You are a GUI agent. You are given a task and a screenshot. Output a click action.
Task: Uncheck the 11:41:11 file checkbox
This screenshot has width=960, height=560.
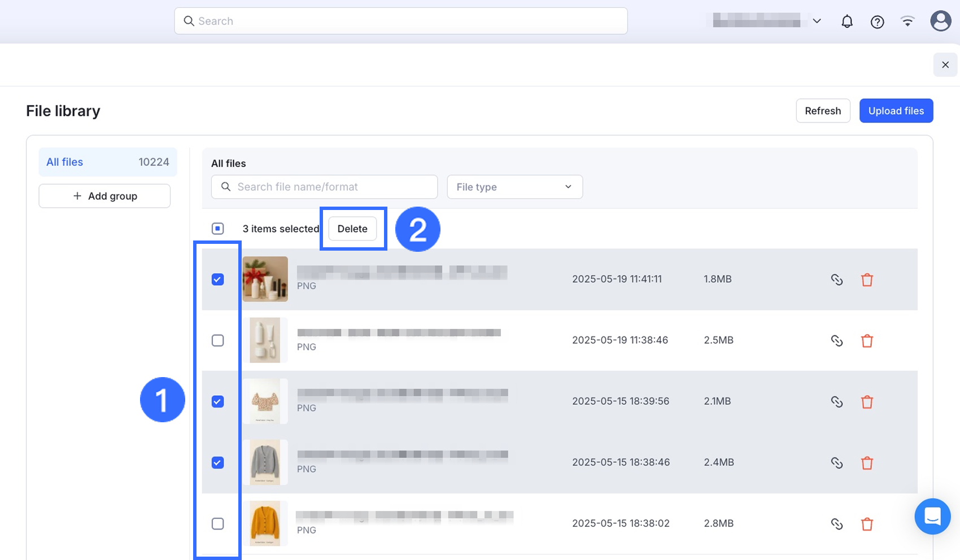point(217,279)
